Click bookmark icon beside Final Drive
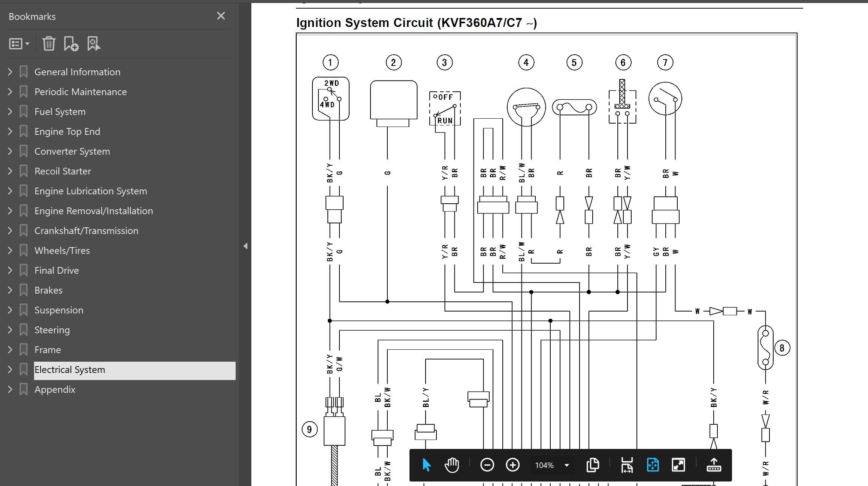The image size is (868, 486). tap(24, 270)
